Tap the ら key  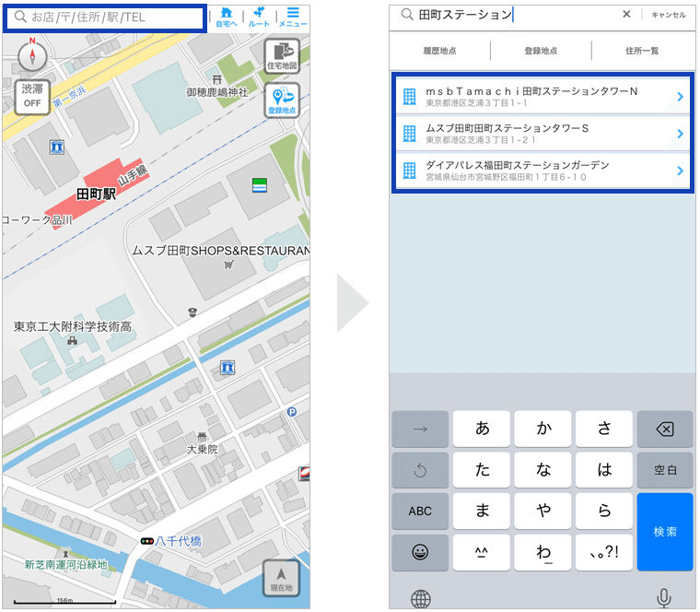[604, 511]
